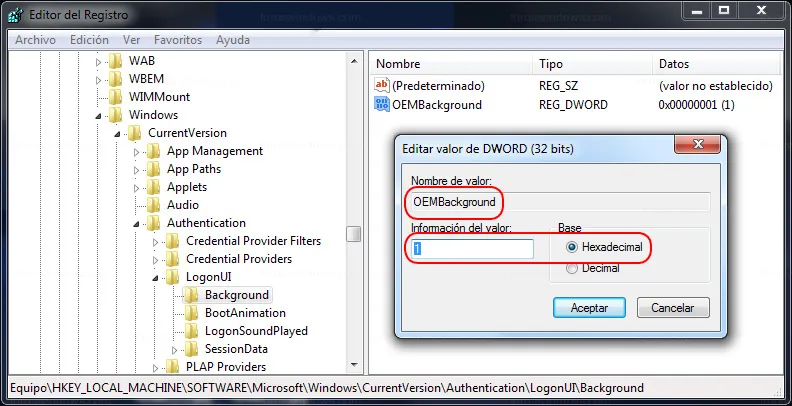Expand the App Management key
The height and width of the screenshot is (406, 792).
(136, 152)
